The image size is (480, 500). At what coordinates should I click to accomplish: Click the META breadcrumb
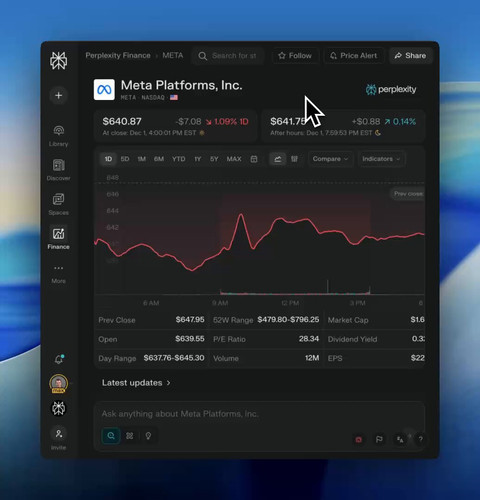[173, 55]
